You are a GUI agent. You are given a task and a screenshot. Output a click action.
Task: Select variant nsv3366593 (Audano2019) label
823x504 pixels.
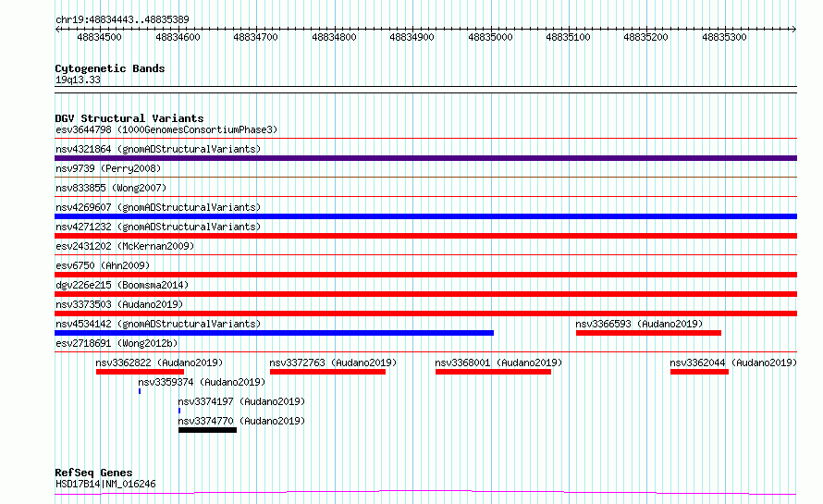point(639,324)
